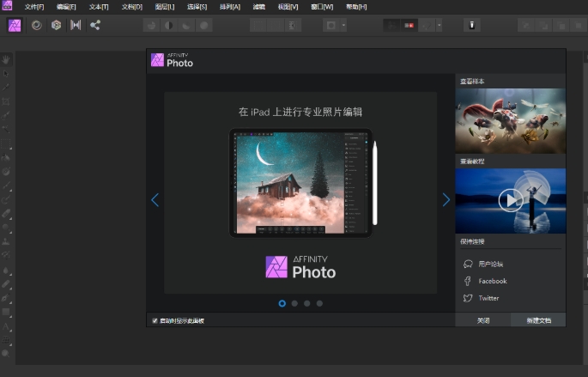This screenshot has height=377, width=588.
Task: Open the 文档[D] menu
Action: (x=132, y=7)
